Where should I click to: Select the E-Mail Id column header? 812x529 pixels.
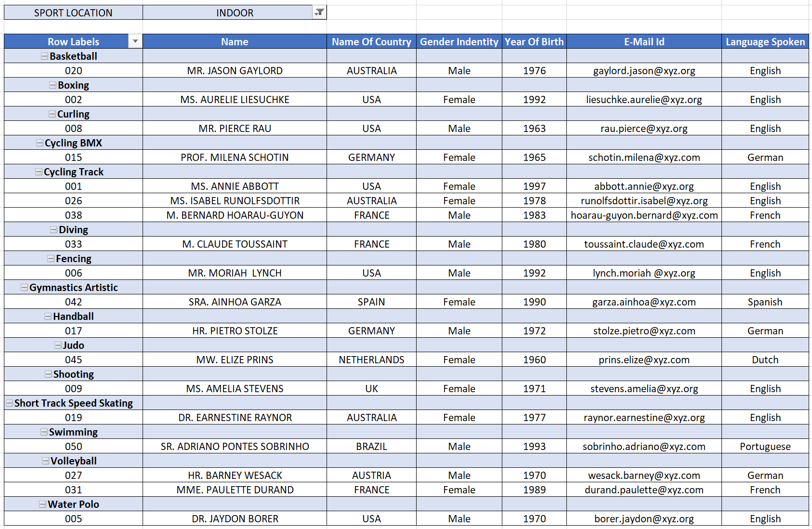click(x=644, y=41)
